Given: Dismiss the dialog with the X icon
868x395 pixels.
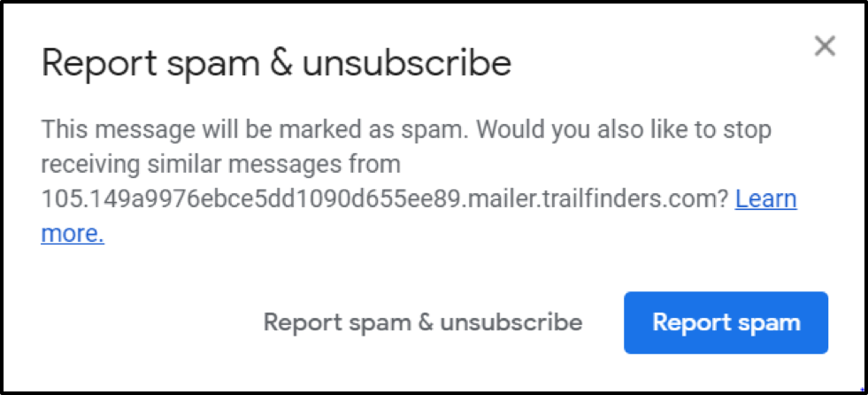Looking at the screenshot, I should [x=825, y=46].
